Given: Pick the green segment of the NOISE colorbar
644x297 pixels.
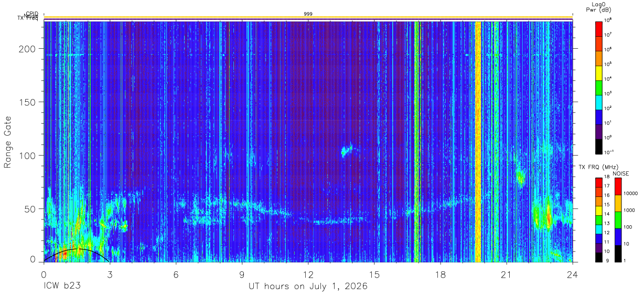Looking at the screenshot, I should (x=618, y=220).
